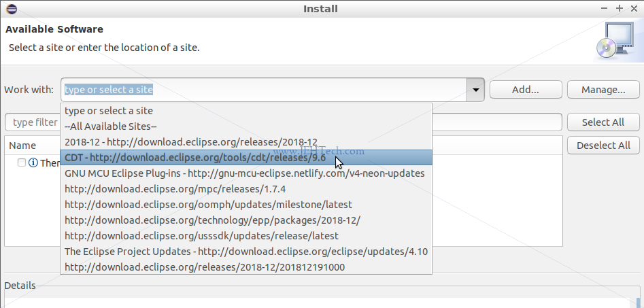644x308 pixels.
Task: Open the Work with dropdown arrow
Action: (475, 90)
